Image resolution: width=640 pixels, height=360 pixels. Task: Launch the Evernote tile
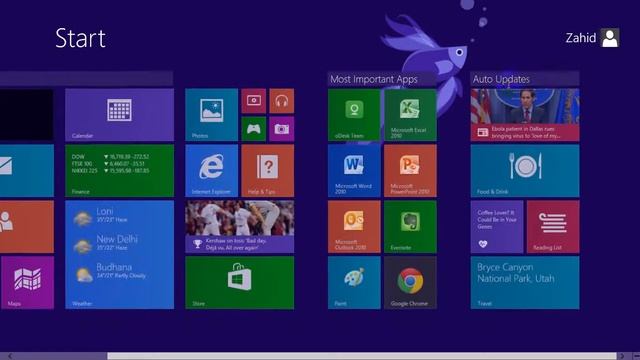coord(410,227)
